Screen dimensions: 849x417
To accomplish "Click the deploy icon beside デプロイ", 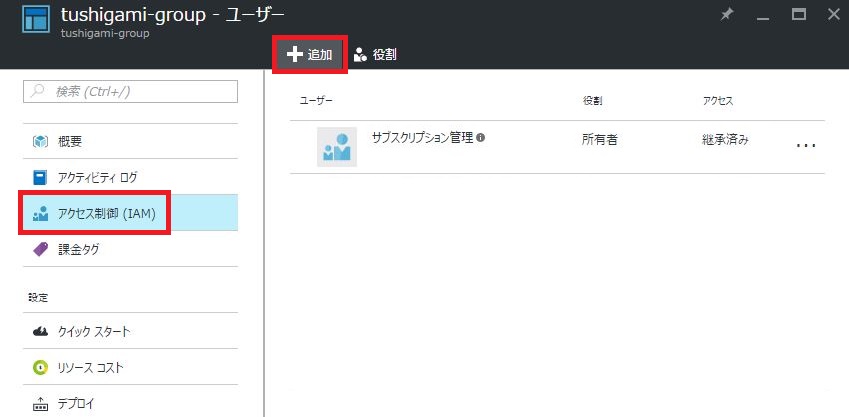I will tap(41, 403).
